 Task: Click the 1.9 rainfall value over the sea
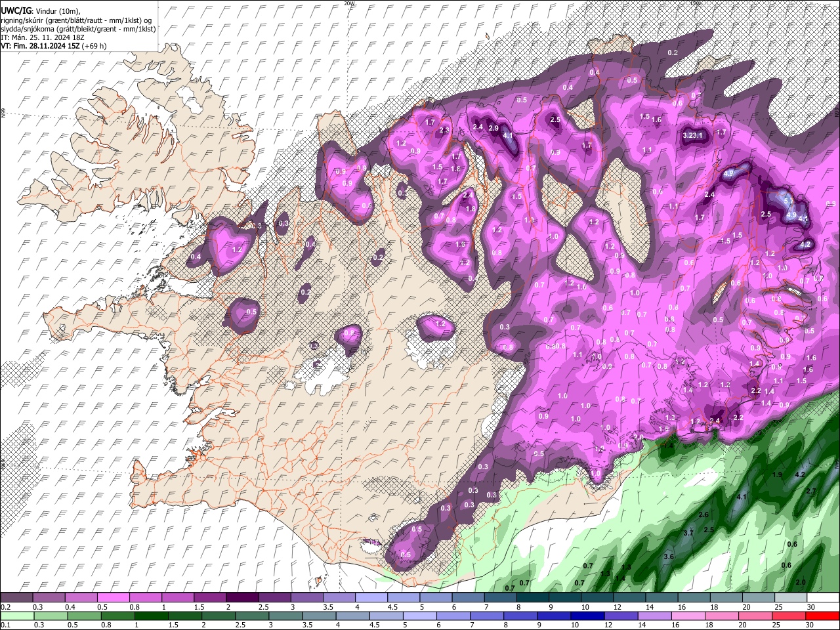(x=778, y=474)
